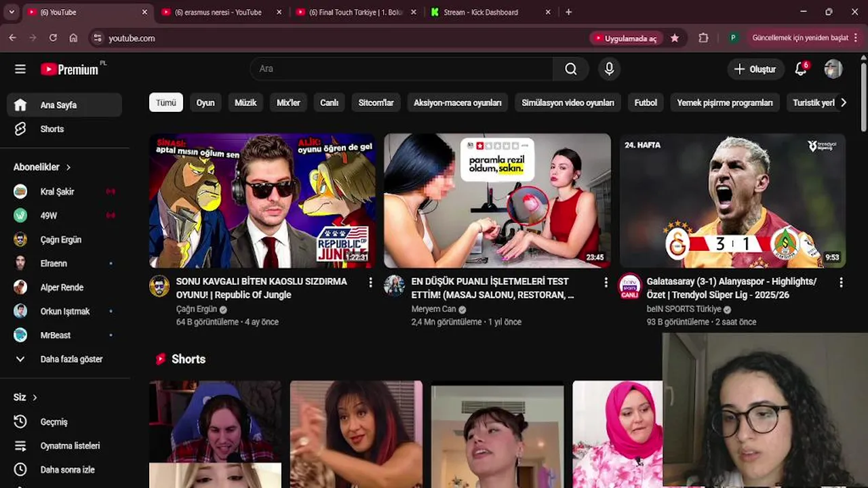Open the pink hijab Shorts thumbnail
This screenshot has width=868, height=488.
point(617,434)
